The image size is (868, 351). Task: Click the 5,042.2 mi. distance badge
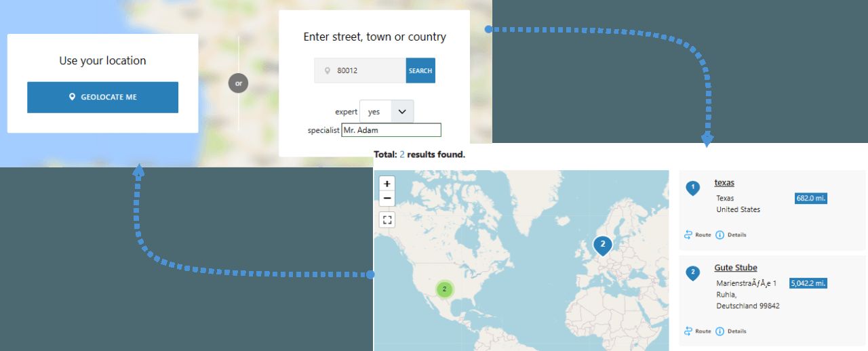point(808,283)
